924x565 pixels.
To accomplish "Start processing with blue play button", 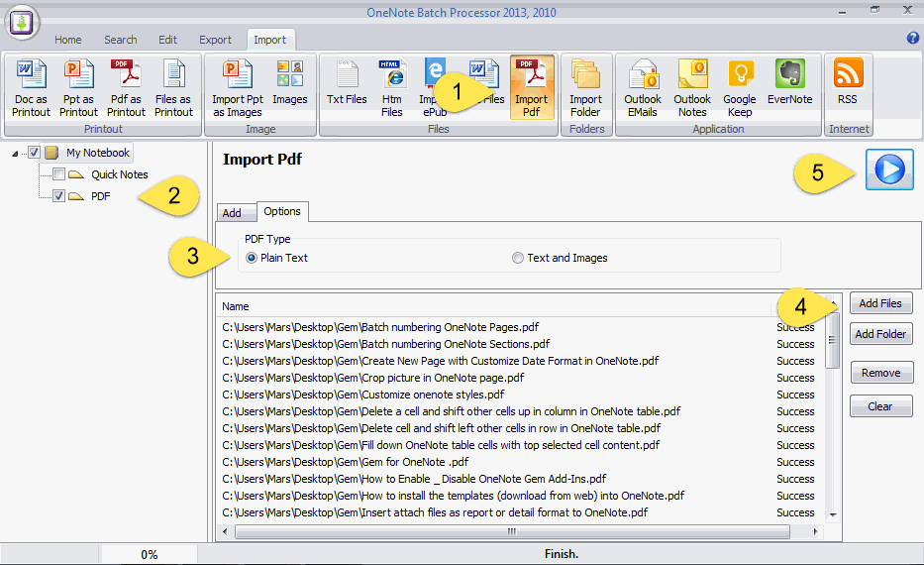I will point(889,169).
